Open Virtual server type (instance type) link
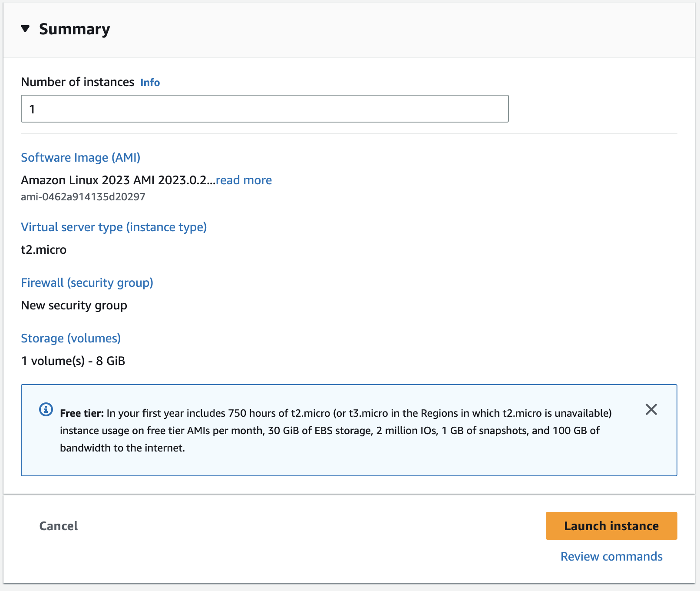Screen dimensions: 700x591 [114, 227]
